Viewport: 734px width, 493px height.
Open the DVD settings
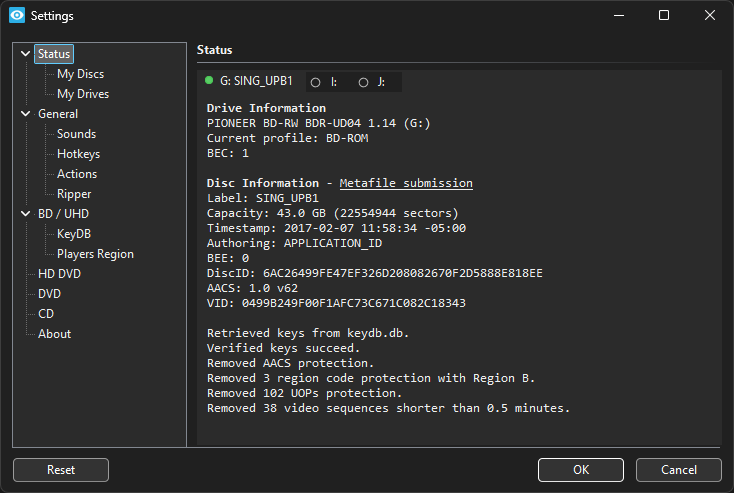click(x=50, y=294)
